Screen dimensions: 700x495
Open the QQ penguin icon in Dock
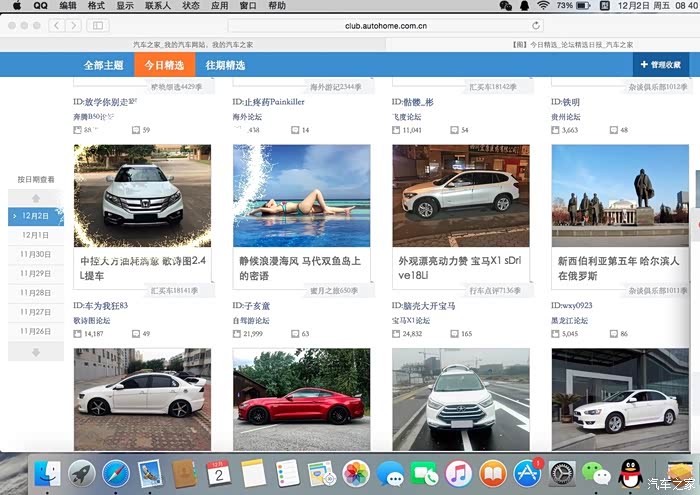(630, 473)
